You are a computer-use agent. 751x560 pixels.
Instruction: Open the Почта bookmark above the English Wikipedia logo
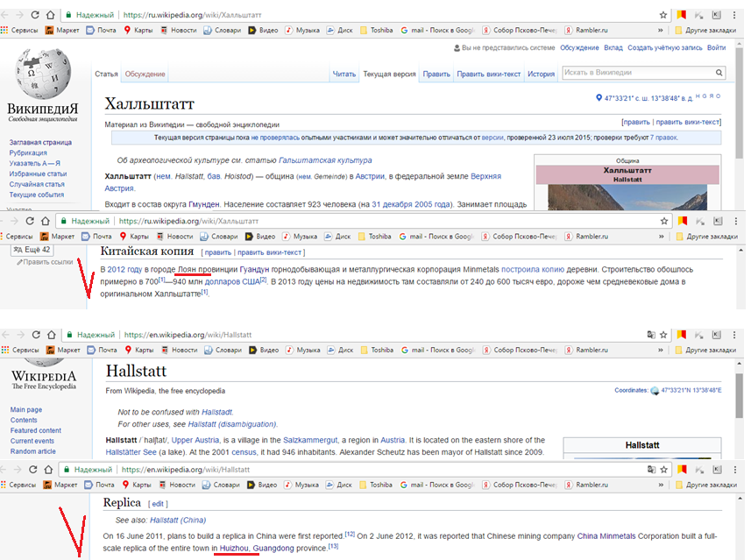102,350
